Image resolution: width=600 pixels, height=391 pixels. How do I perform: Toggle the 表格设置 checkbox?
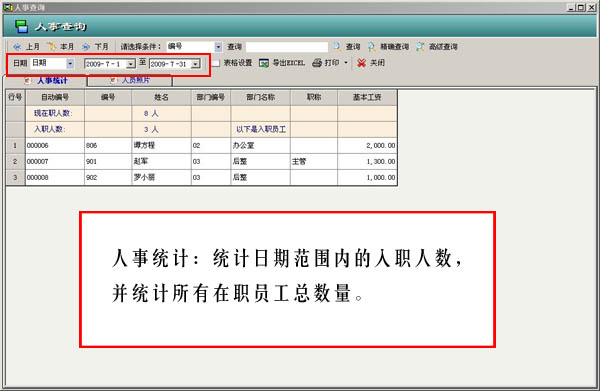pos(216,63)
